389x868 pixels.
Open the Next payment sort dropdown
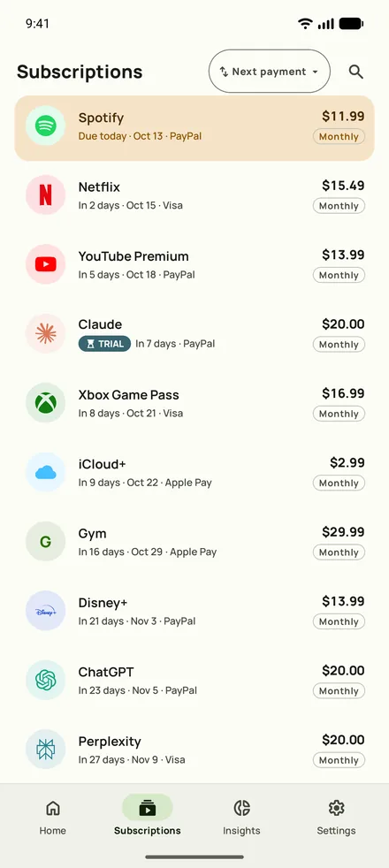270,72
